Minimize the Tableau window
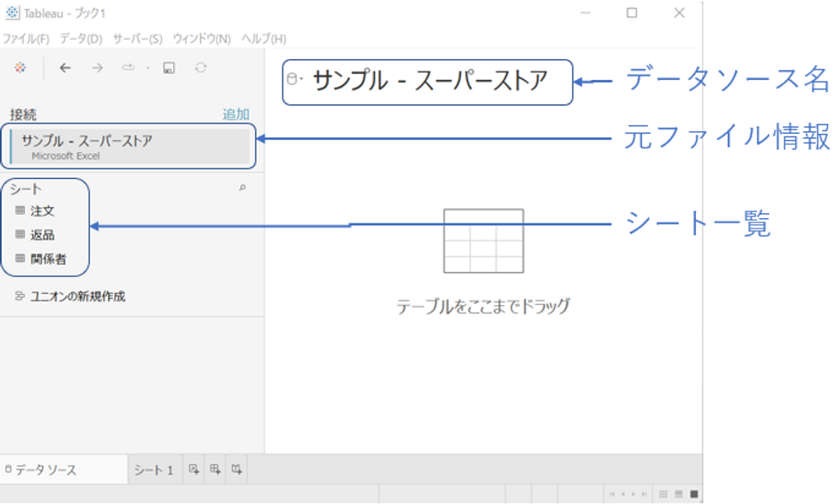 tap(585, 13)
